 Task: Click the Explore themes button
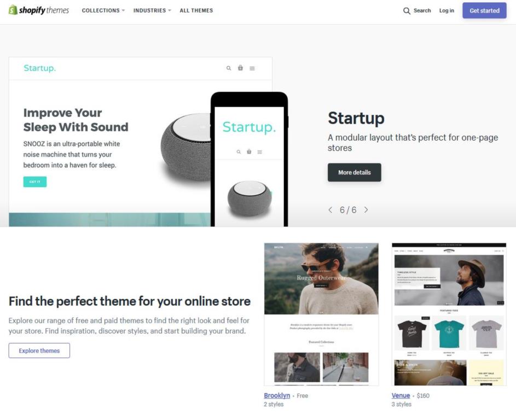pyautogui.click(x=39, y=351)
